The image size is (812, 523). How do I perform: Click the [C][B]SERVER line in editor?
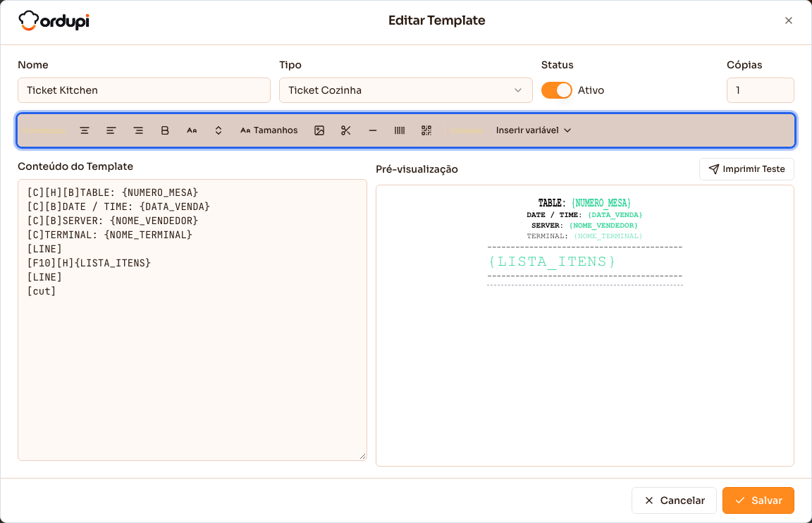(x=112, y=221)
